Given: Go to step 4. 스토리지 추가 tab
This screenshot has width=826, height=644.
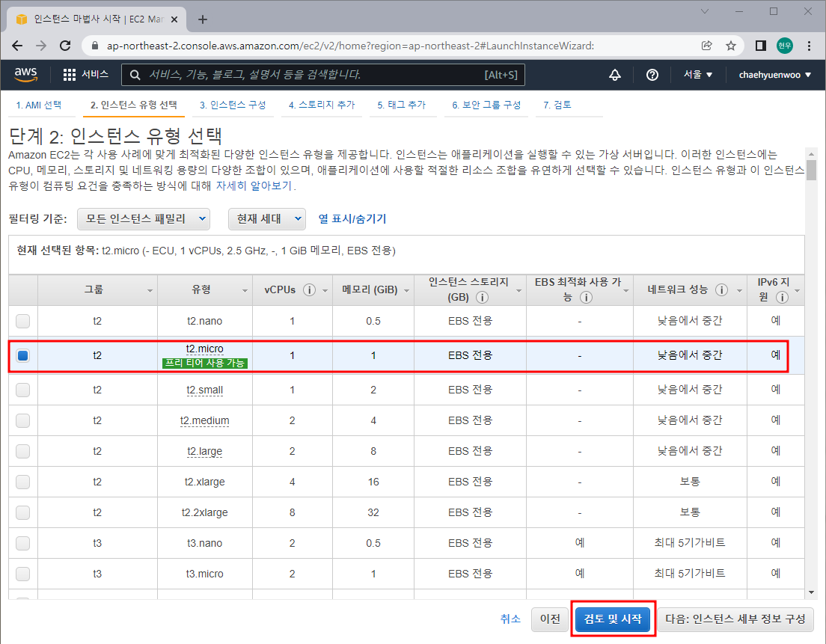Looking at the screenshot, I should coord(322,105).
